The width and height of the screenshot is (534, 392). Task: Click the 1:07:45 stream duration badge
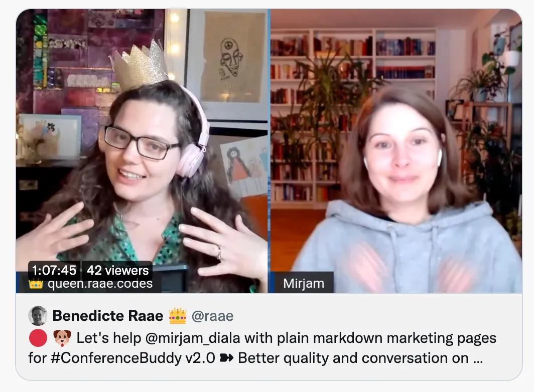pos(54,270)
